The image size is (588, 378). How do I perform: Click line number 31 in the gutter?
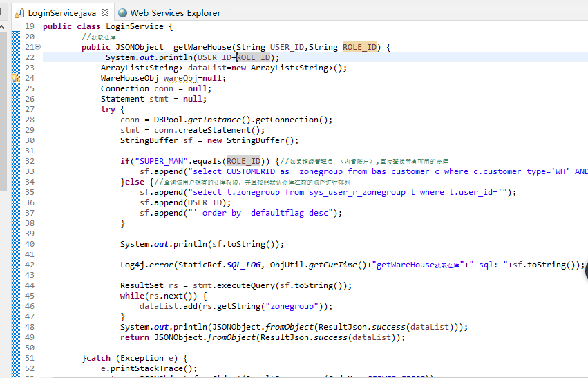pos(30,151)
